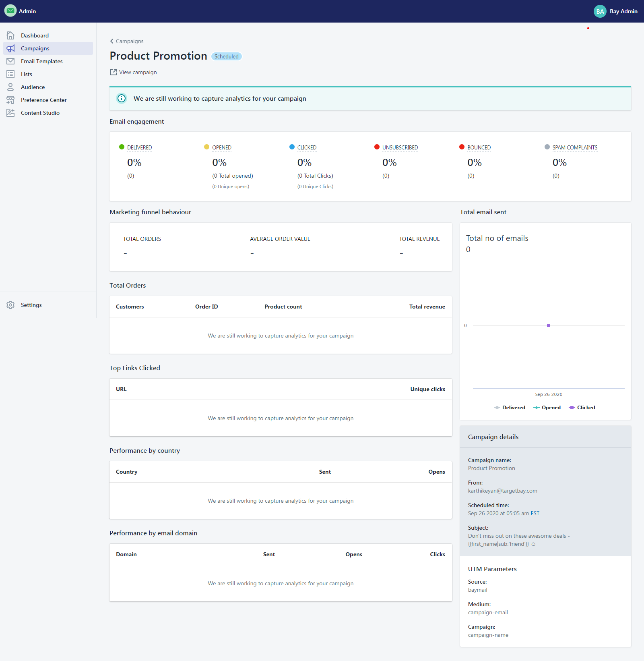Click the Preference Center icon
644x661 pixels.
pyautogui.click(x=10, y=100)
